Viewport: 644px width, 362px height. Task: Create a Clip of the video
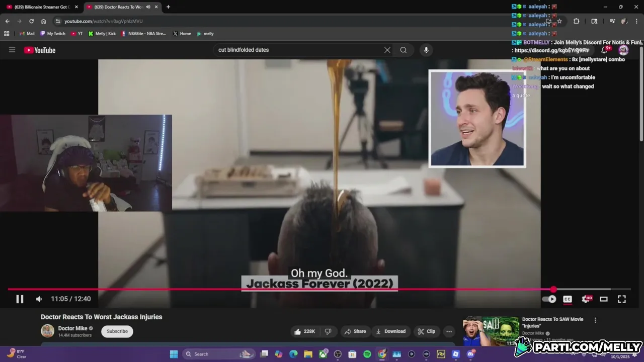427,331
